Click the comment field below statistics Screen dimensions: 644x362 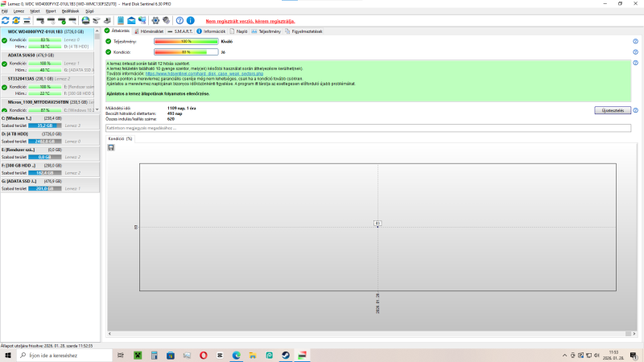368,128
